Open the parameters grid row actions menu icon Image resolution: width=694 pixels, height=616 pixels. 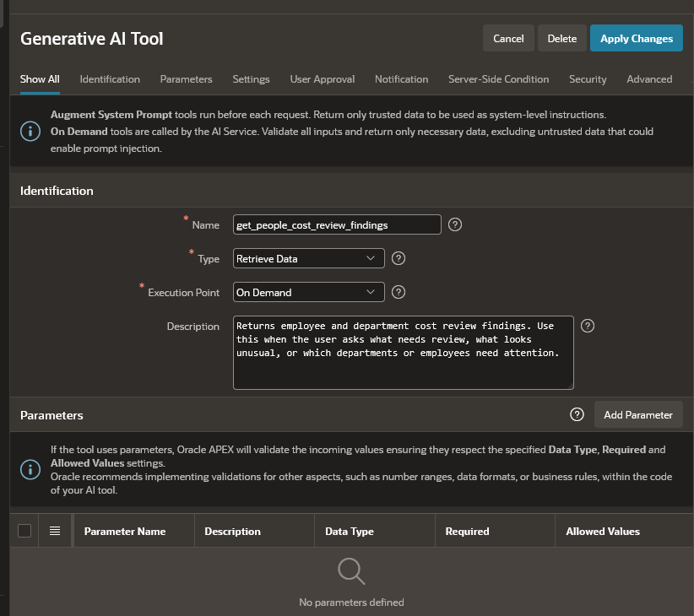[x=55, y=531]
